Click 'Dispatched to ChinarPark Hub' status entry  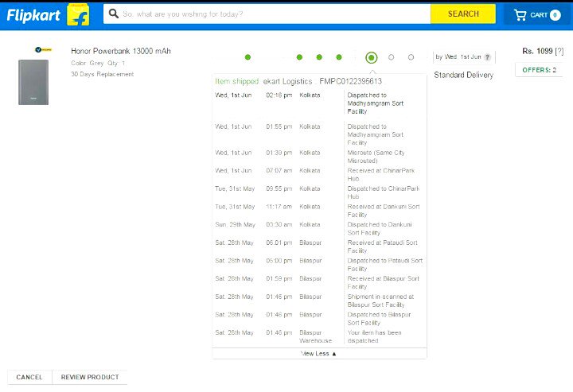[384, 192]
